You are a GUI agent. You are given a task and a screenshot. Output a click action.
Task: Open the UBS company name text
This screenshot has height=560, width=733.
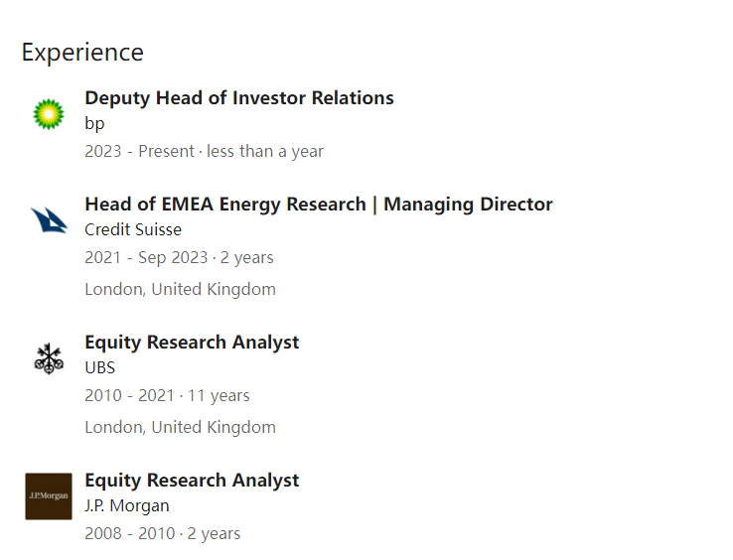click(100, 368)
